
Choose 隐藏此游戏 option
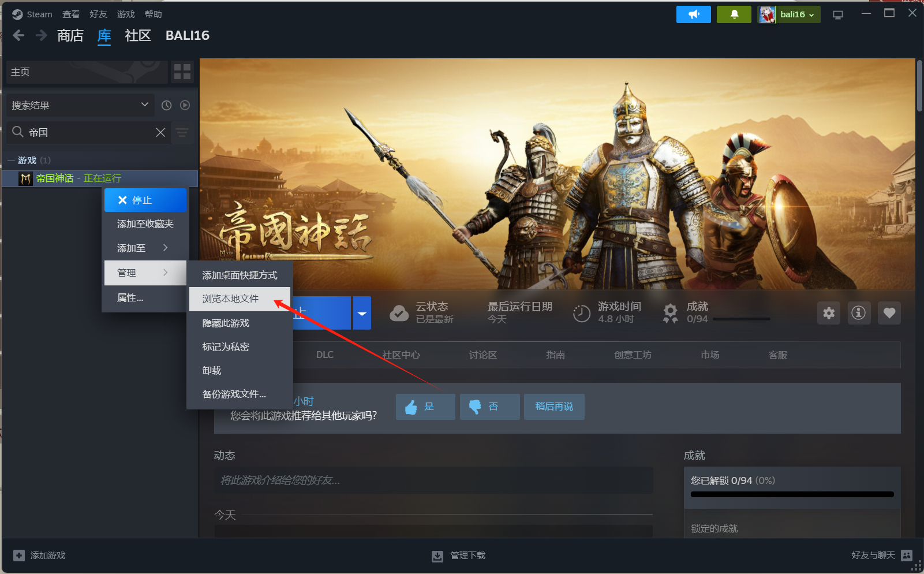point(240,323)
